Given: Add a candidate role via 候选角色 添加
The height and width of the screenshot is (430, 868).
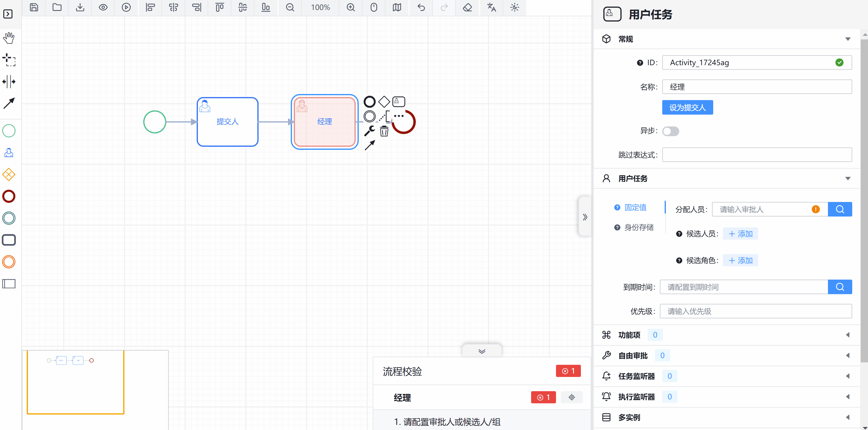Looking at the screenshot, I should pos(740,260).
